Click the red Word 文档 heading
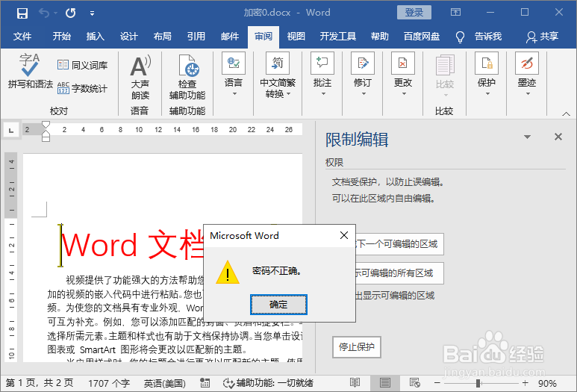Screen dimensions: 577x392 (x=132, y=244)
